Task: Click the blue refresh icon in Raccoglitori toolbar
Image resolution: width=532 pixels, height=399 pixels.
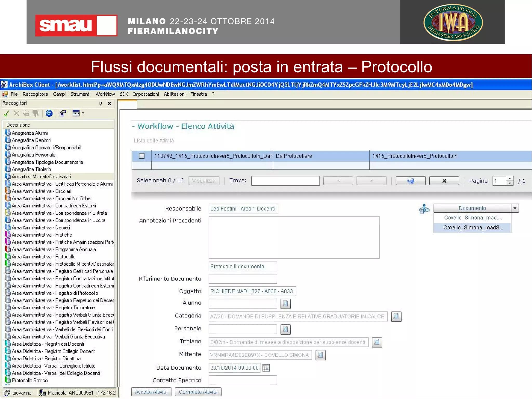Action: click(49, 113)
